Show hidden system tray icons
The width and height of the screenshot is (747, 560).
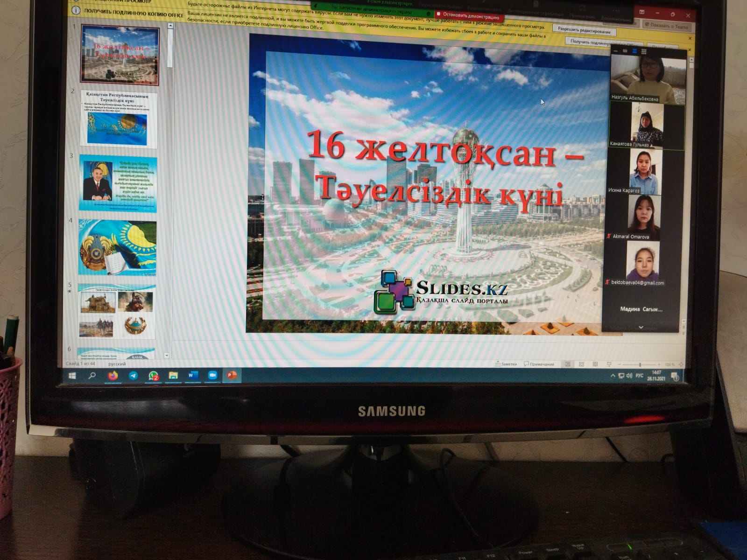tap(613, 376)
